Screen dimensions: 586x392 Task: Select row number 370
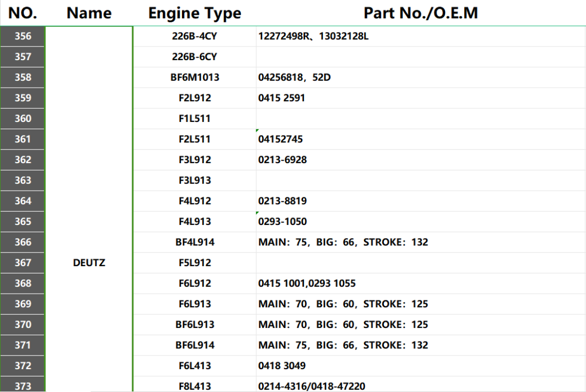23,324
